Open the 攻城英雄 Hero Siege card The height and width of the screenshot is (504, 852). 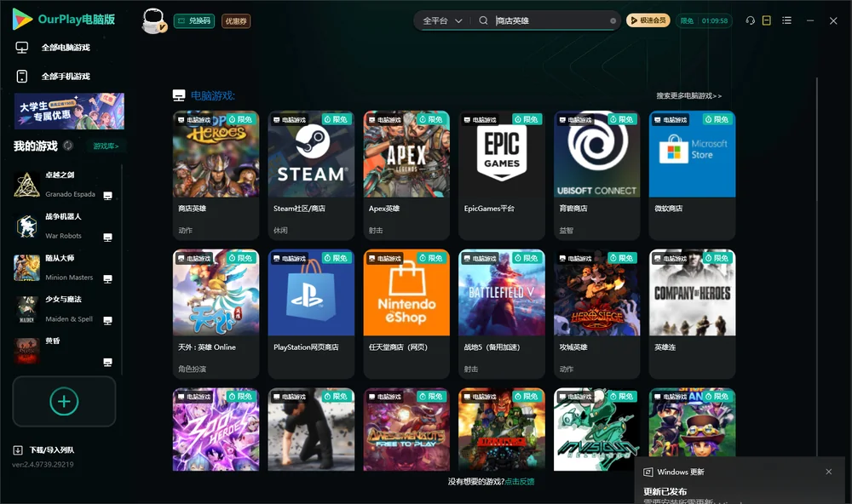596,314
